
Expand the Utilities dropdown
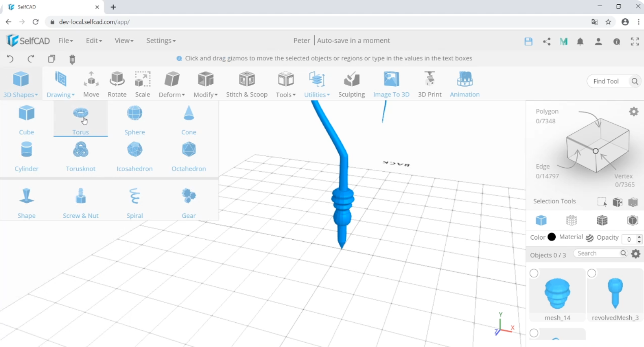pyautogui.click(x=317, y=84)
